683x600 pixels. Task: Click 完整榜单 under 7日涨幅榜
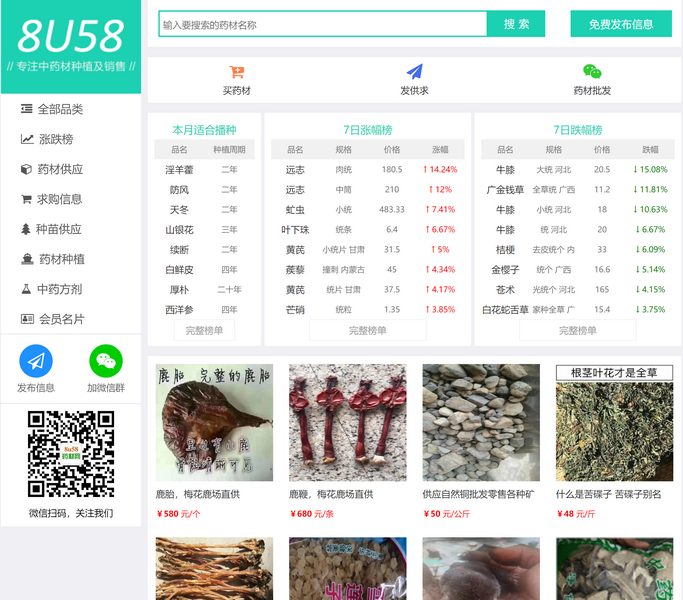click(367, 330)
